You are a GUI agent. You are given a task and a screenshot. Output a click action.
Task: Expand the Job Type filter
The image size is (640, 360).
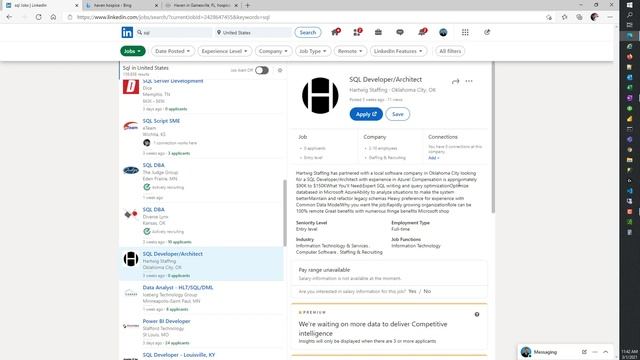313,51
